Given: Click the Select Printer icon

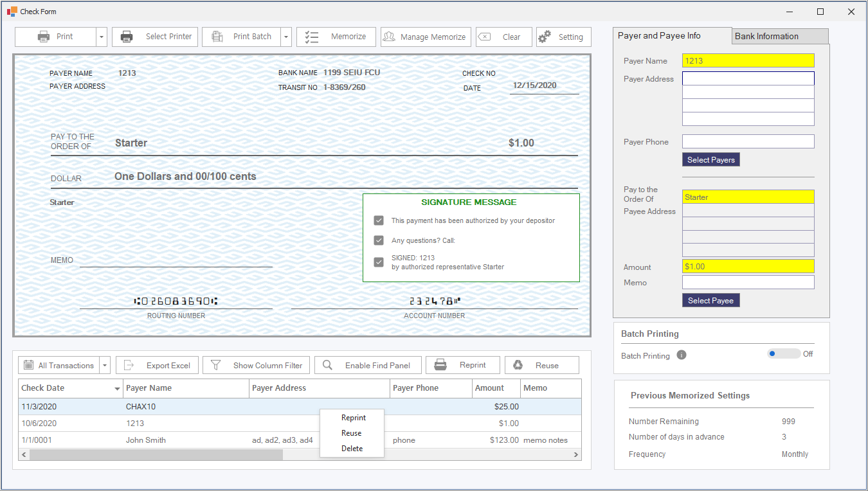Looking at the screenshot, I should 127,37.
